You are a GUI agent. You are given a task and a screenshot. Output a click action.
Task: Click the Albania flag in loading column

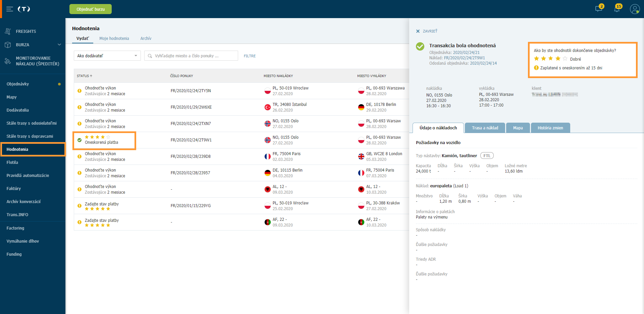pos(268,189)
